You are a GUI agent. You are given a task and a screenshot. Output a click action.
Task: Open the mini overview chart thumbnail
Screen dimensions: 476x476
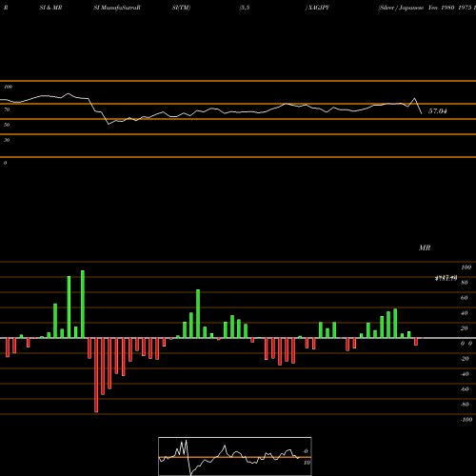click(x=235, y=456)
